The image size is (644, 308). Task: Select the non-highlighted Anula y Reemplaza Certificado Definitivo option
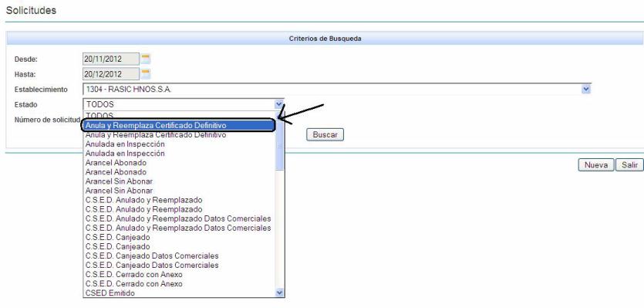(180, 134)
